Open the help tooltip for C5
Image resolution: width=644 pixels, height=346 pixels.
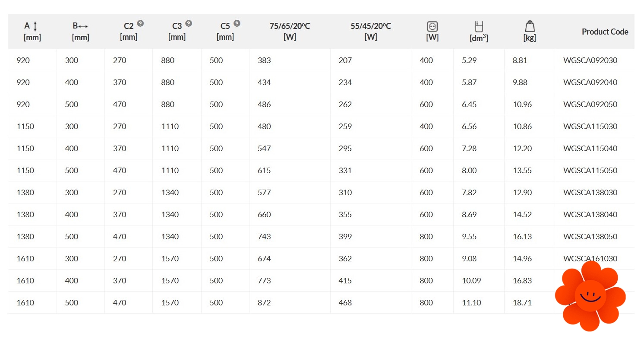click(x=237, y=24)
